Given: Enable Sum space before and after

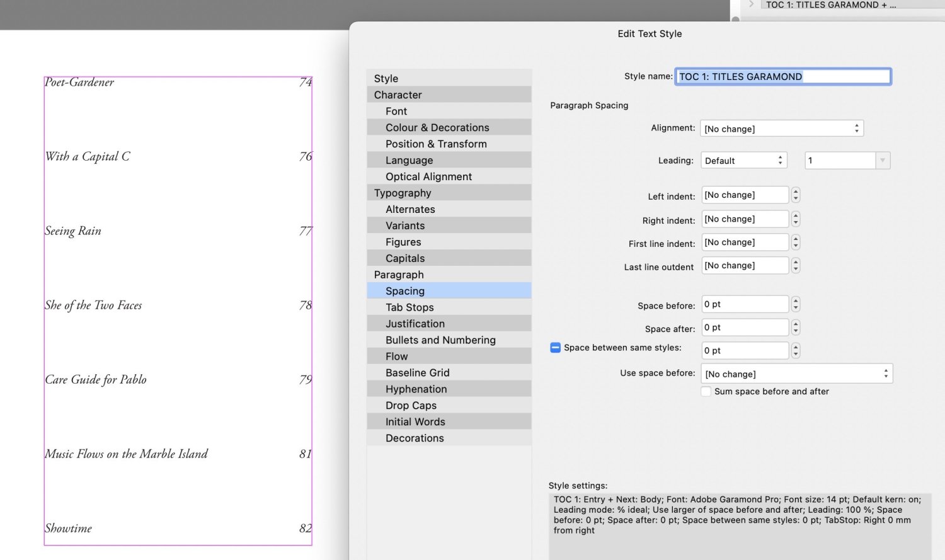Looking at the screenshot, I should [706, 391].
